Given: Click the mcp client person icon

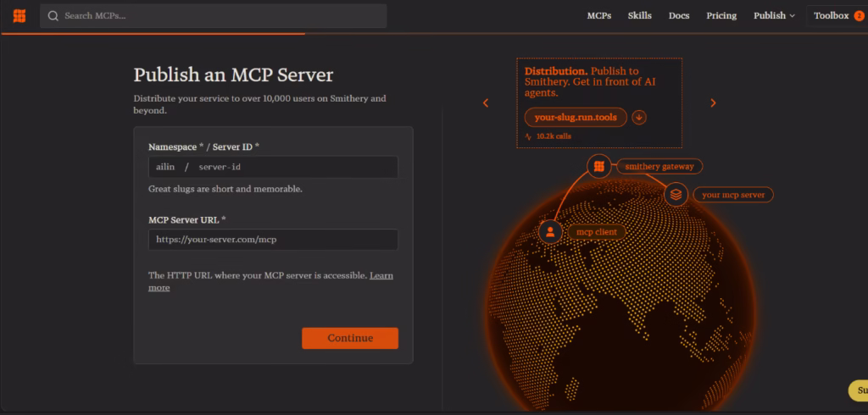Looking at the screenshot, I should (x=550, y=232).
